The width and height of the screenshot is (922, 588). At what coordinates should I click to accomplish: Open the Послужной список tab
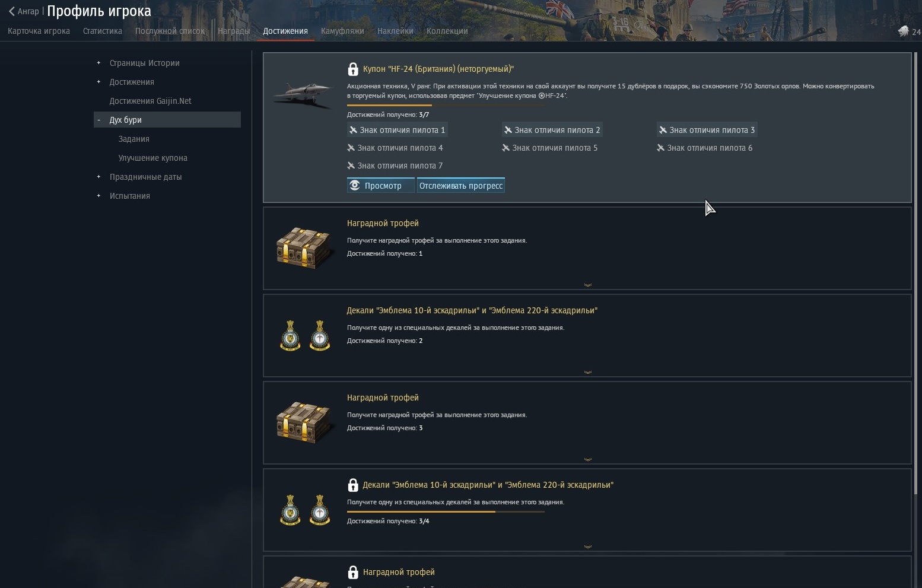click(x=170, y=31)
